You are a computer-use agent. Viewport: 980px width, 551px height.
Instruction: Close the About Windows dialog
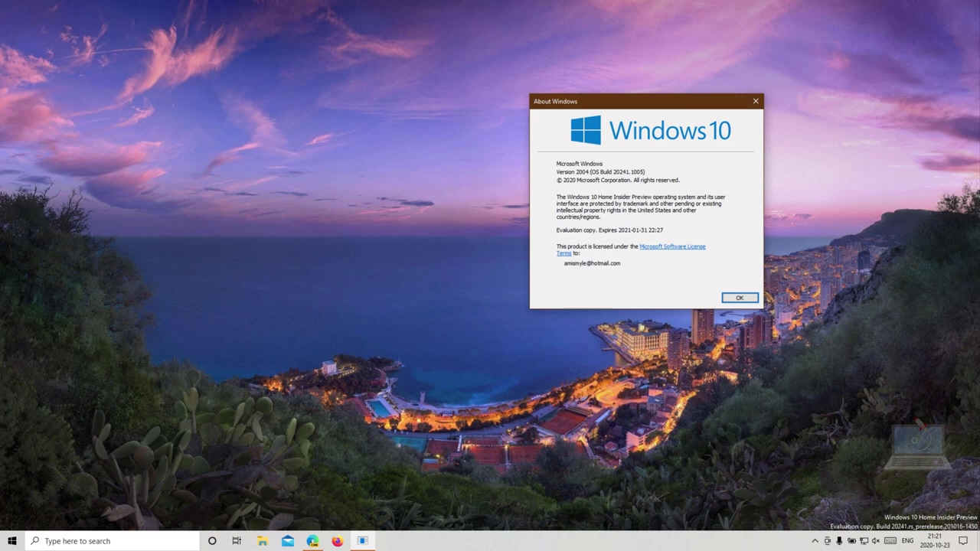(756, 101)
